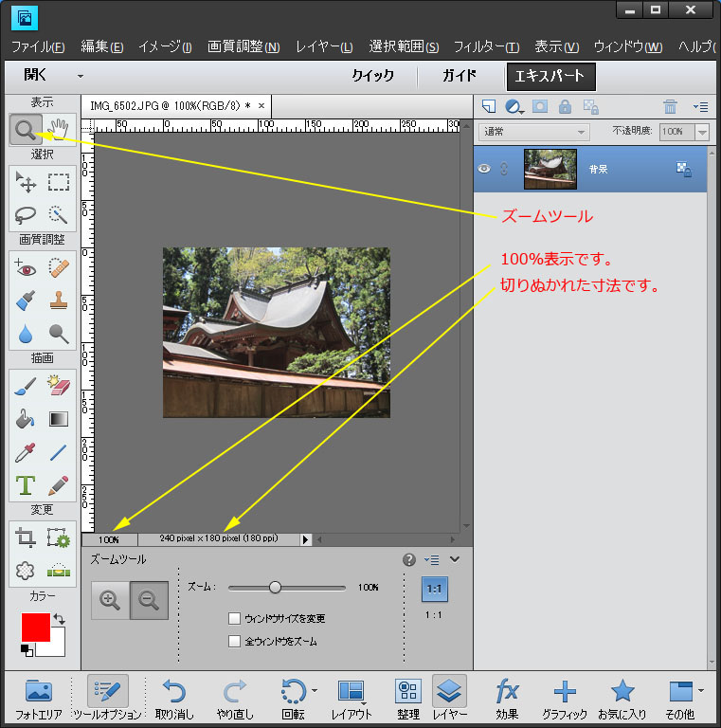This screenshot has width=721, height=728.
Task: Select the Hand tool
Action: pos(59,130)
